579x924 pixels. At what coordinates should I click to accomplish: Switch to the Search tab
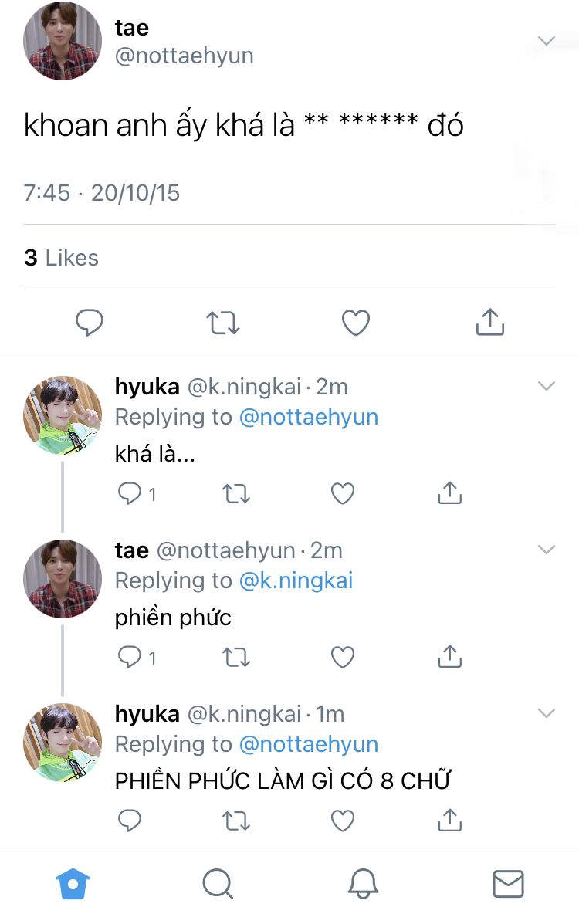click(x=218, y=884)
